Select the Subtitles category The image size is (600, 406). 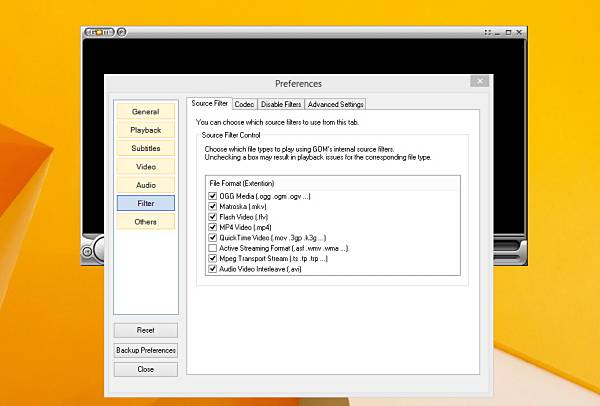145,148
